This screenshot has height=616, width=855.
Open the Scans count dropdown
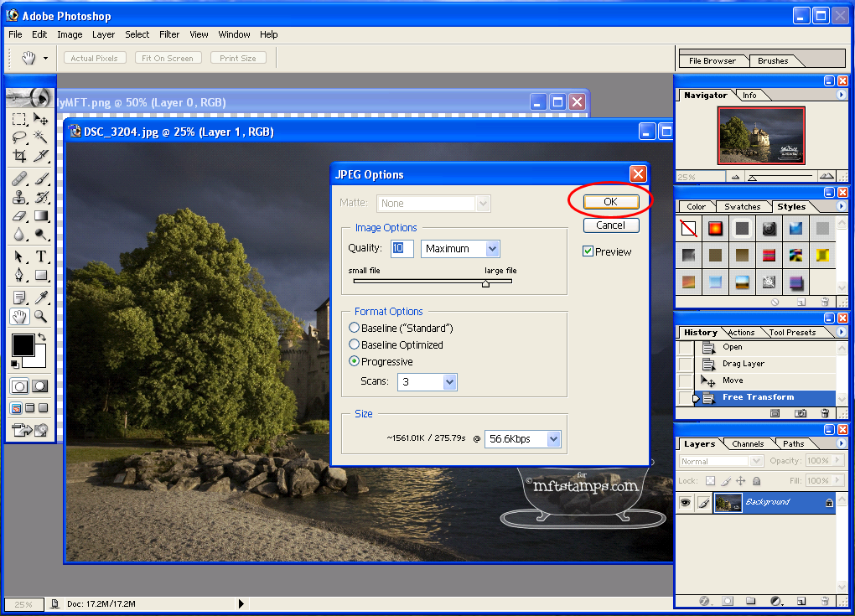tap(449, 382)
